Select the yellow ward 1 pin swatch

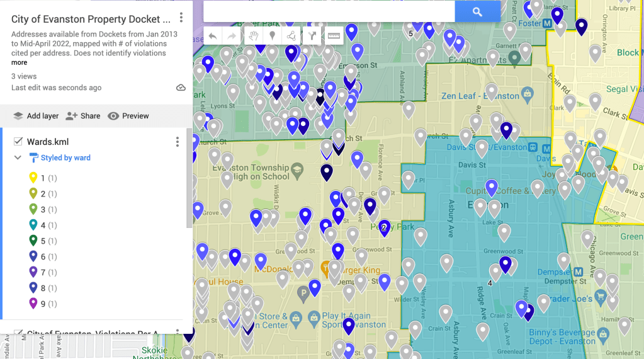tap(33, 178)
